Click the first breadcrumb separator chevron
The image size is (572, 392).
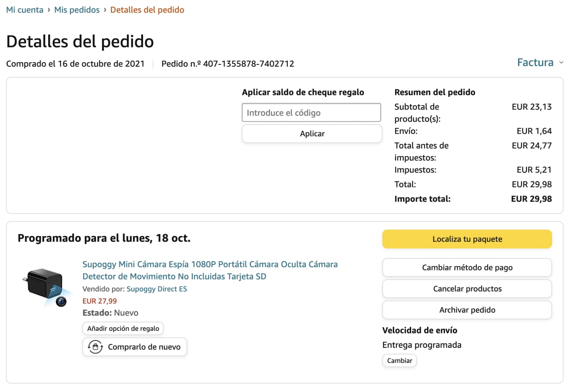(49, 10)
